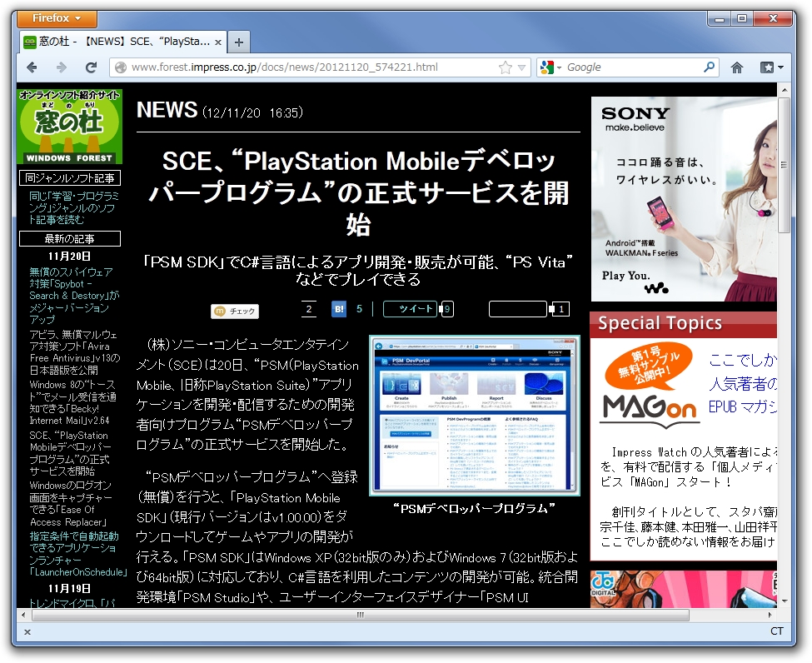Close the add-on bar with the x
The height and width of the screenshot is (663, 812).
click(27, 632)
